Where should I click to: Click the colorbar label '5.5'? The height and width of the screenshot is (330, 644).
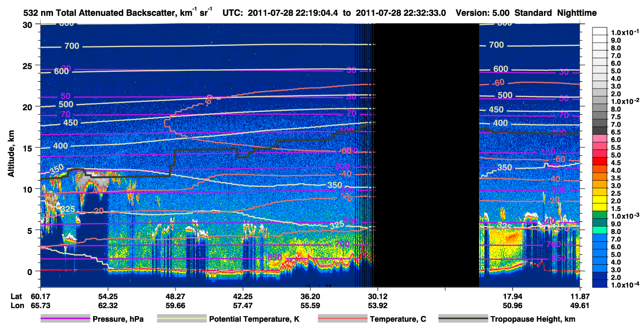616,147
